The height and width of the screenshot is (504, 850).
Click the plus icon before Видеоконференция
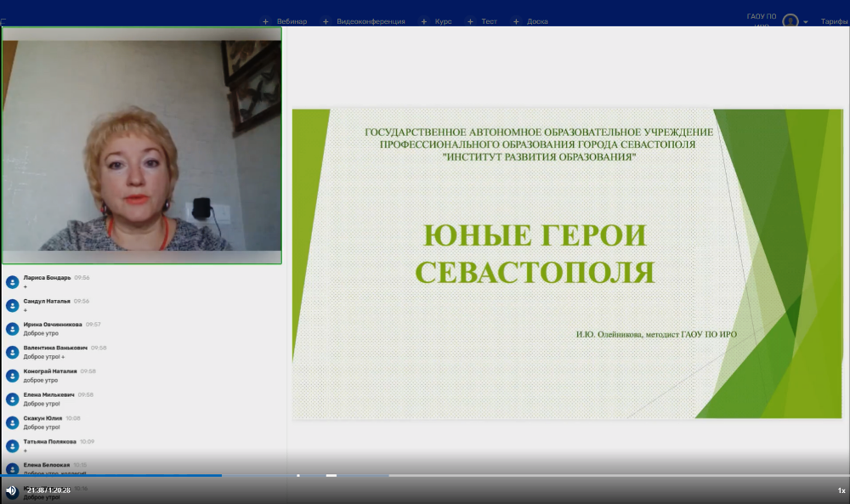tap(326, 22)
